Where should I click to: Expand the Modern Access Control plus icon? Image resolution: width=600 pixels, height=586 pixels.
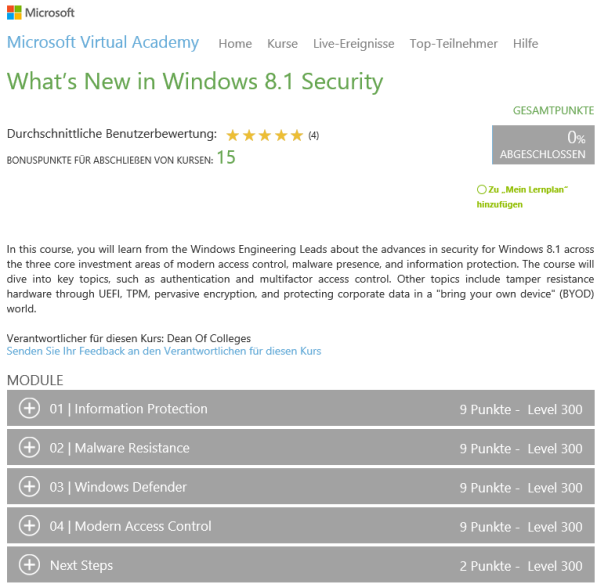click(29, 526)
